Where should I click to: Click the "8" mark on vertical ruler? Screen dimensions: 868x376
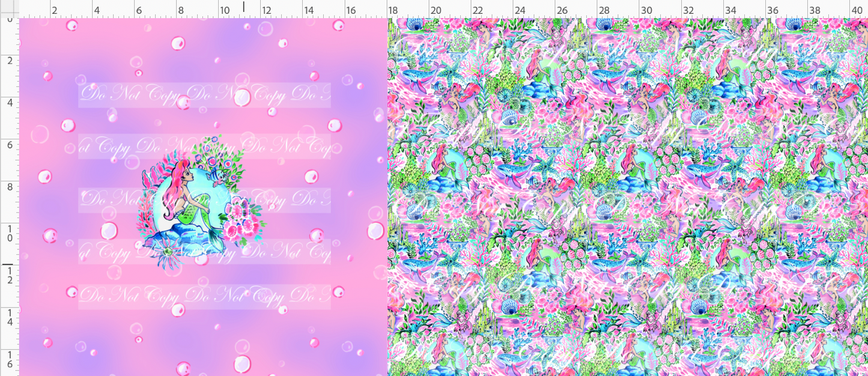10,187
